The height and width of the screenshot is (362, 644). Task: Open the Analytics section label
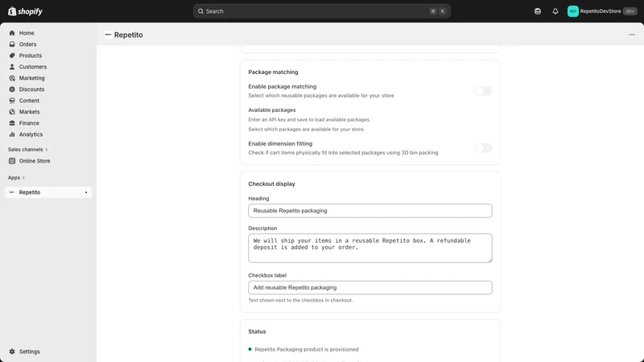pyautogui.click(x=31, y=134)
